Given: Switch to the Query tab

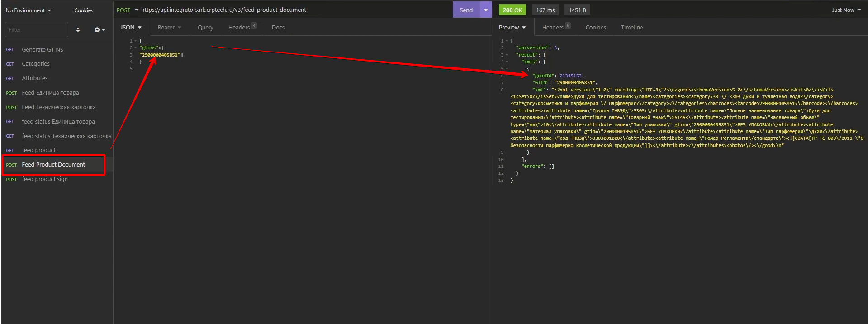Looking at the screenshot, I should [205, 28].
